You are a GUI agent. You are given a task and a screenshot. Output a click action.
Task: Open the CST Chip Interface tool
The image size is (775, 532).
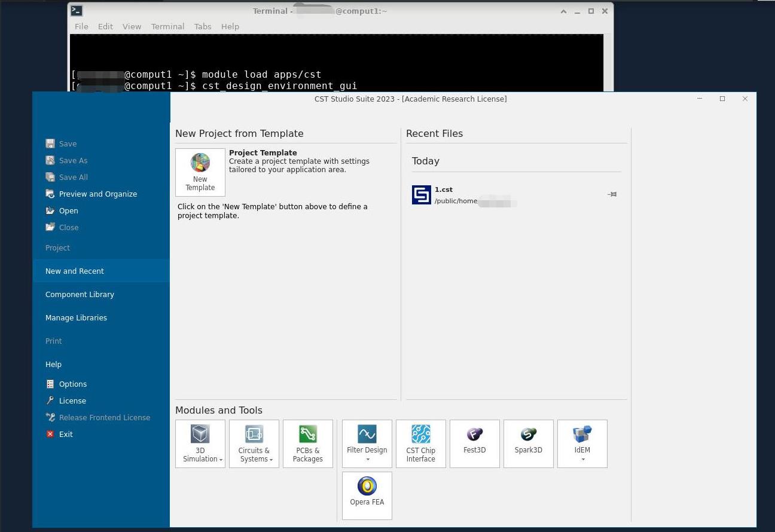click(x=421, y=444)
